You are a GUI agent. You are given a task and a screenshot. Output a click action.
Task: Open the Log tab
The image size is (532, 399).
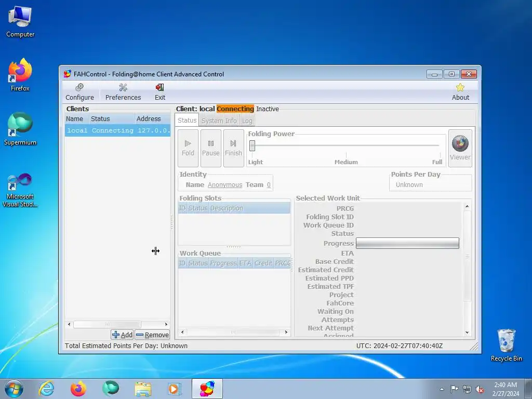[247, 121]
